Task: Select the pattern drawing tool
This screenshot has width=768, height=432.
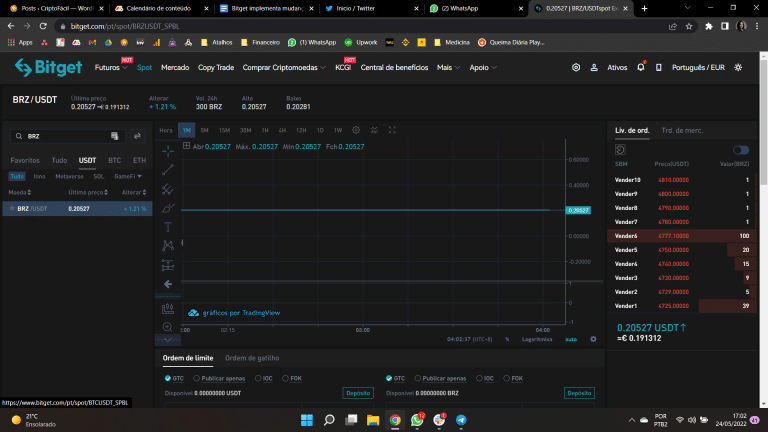Action: click(168, 246)
